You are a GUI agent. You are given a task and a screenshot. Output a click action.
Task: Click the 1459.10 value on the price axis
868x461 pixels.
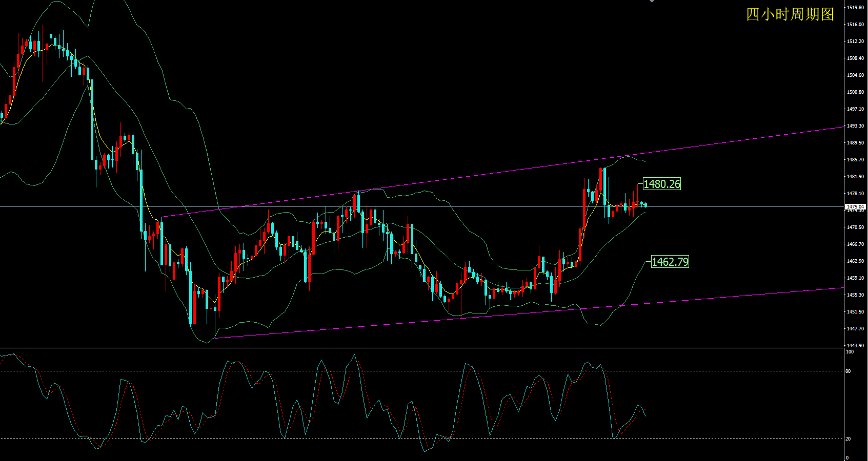(x=855, y=278)
